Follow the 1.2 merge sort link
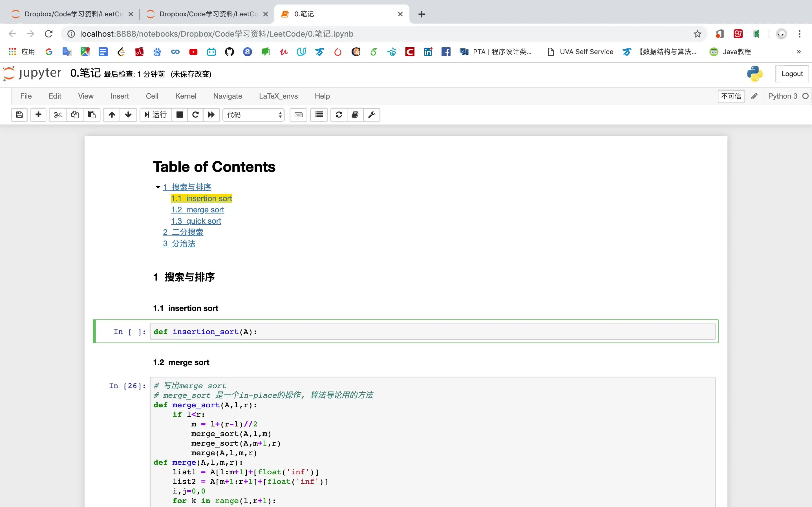 pos(197,210)
